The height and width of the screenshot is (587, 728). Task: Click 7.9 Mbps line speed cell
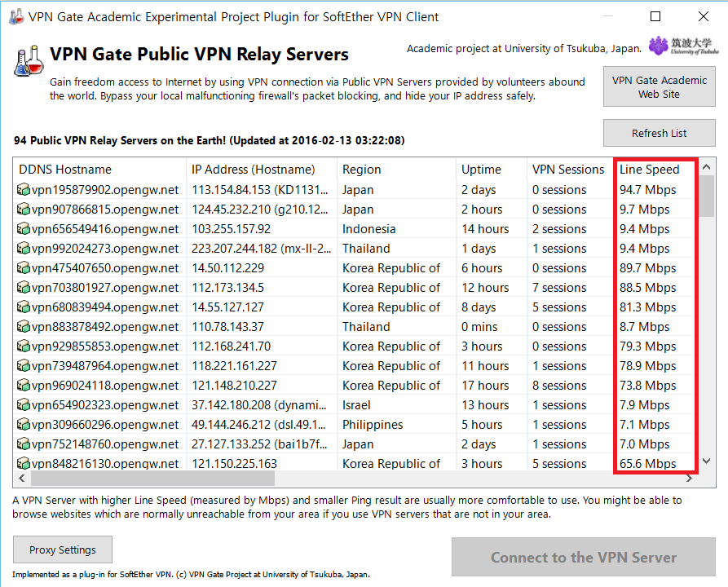[644, 404]
